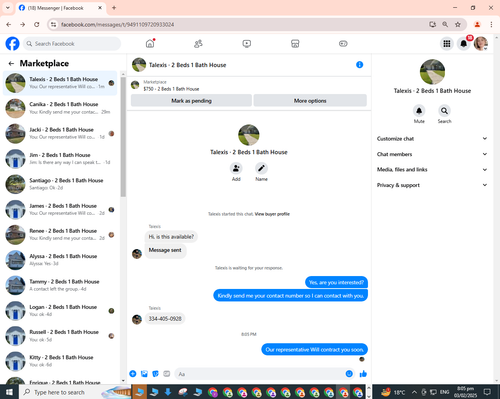Expand the Customize chat section
500x399 pixels.
432,139
